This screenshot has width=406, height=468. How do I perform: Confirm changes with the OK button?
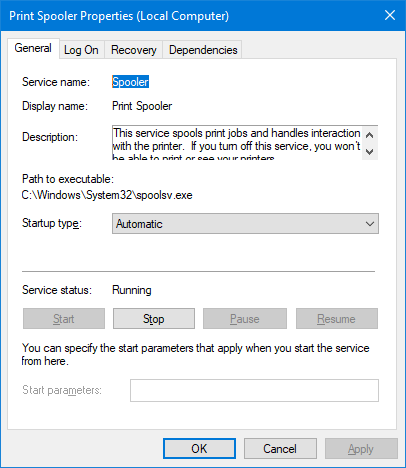(x=199, y=449)
